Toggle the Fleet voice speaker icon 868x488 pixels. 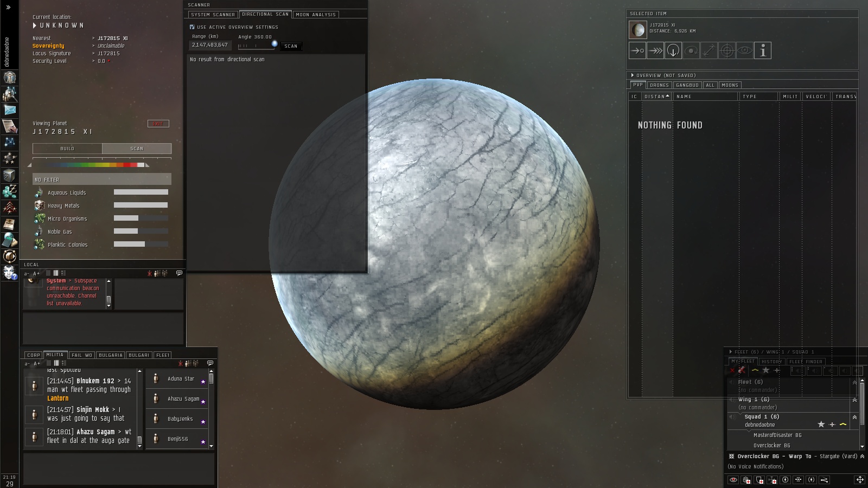(732, 382)
